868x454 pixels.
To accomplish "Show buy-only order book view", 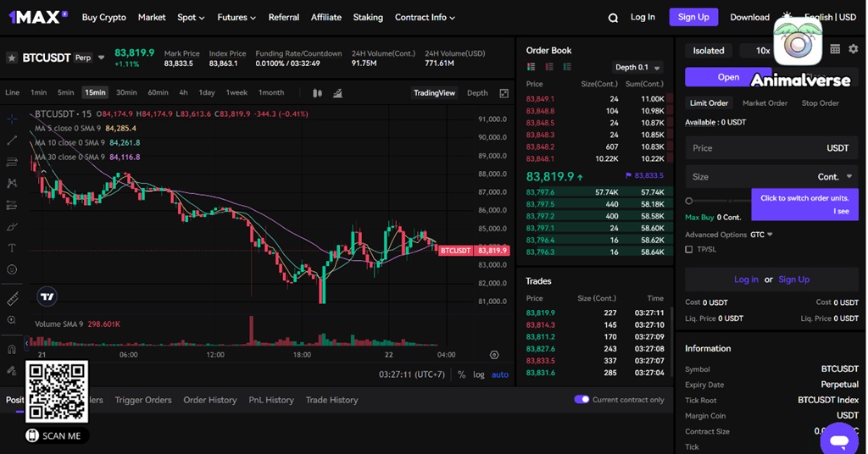I will [x=567, y=67].
